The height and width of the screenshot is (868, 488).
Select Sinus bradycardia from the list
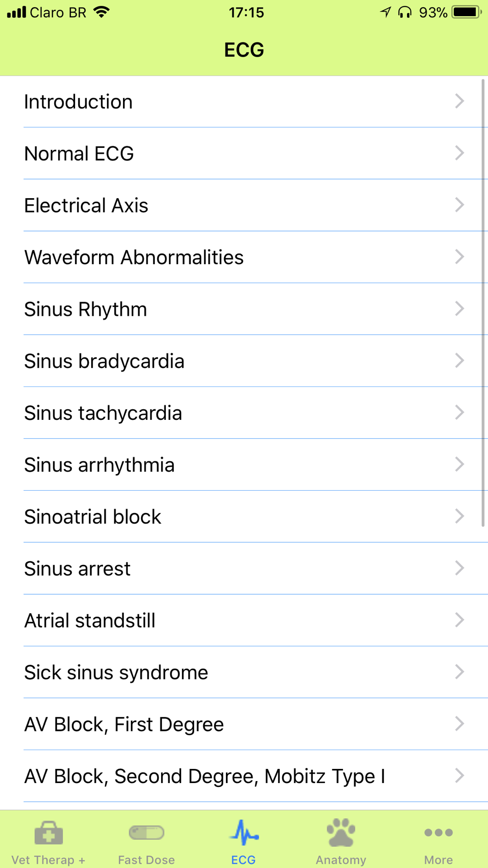(x=244, y=361)
